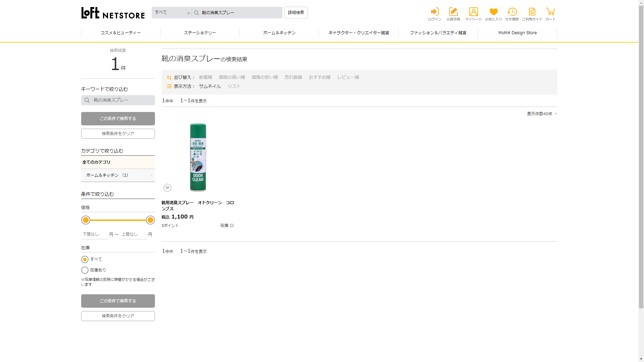Open the MoMA Design Store menu
The height and width of the screenshot is (362, 644).
(517, 33)
